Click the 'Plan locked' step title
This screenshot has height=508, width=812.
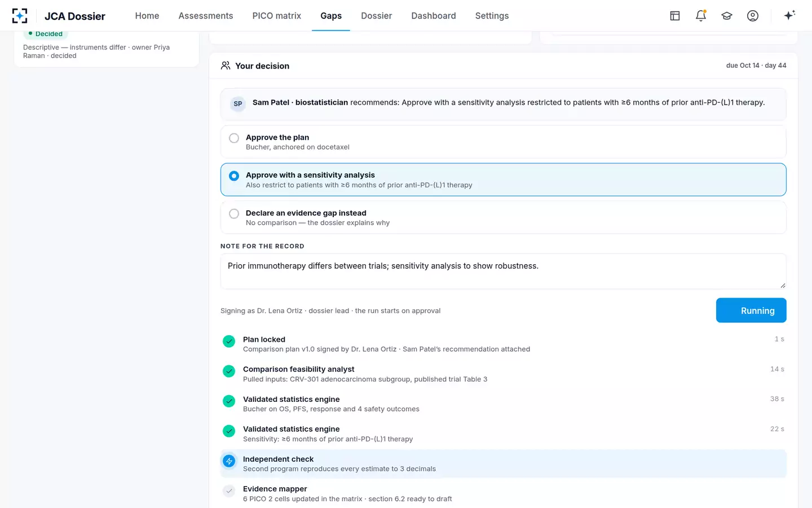264,339
